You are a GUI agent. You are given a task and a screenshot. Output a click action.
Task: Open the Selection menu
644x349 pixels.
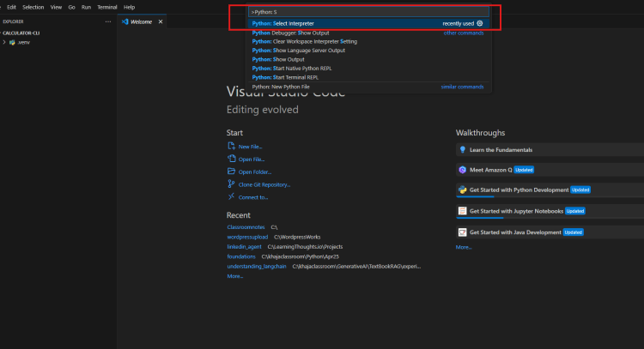[33, 7]
